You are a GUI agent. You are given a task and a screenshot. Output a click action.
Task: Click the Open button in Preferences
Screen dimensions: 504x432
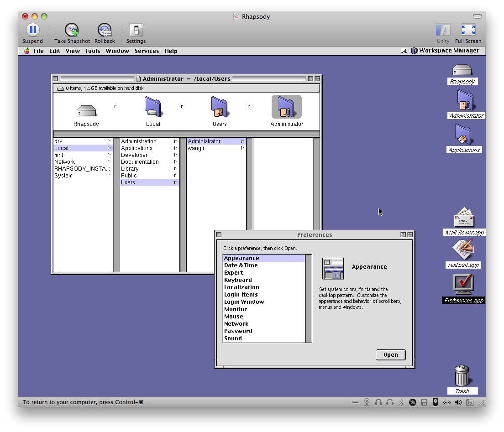tap(390, 354)
